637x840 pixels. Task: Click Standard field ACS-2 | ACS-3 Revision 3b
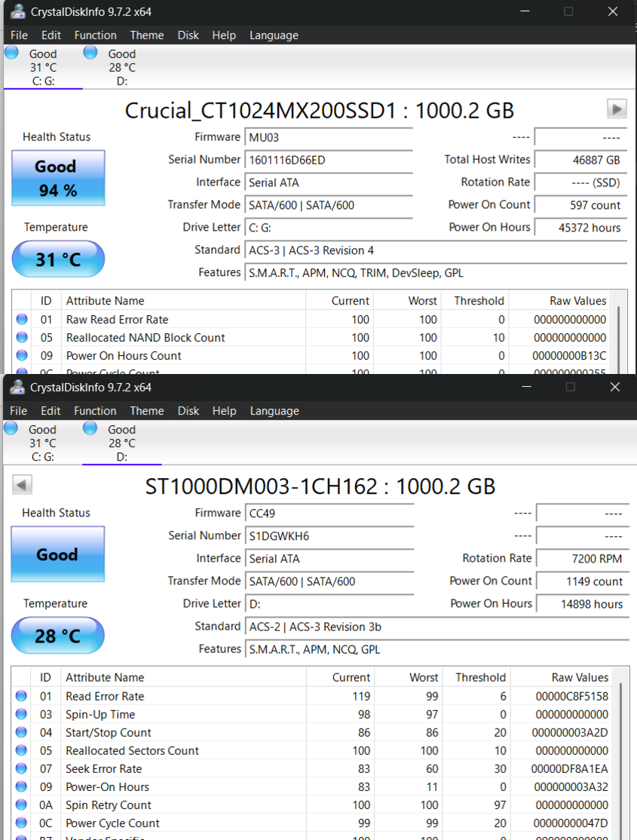pos(437,627)
